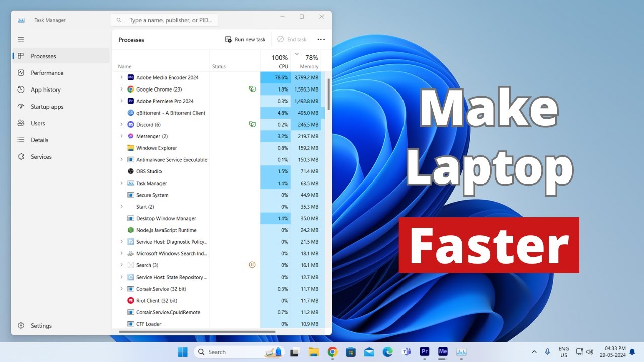Click the Adobe Premiere Pro 2024 process icon
644x362 pixels.
131,101
